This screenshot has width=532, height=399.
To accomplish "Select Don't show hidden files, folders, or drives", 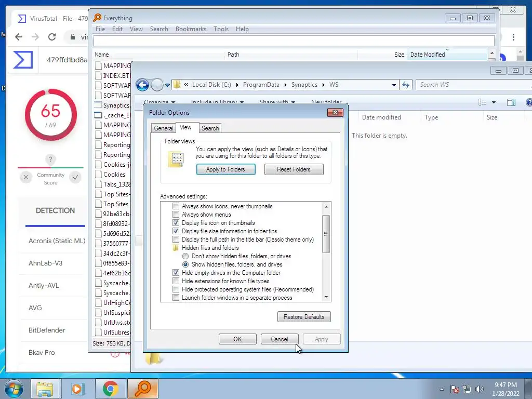I will [x=185, y=256].
